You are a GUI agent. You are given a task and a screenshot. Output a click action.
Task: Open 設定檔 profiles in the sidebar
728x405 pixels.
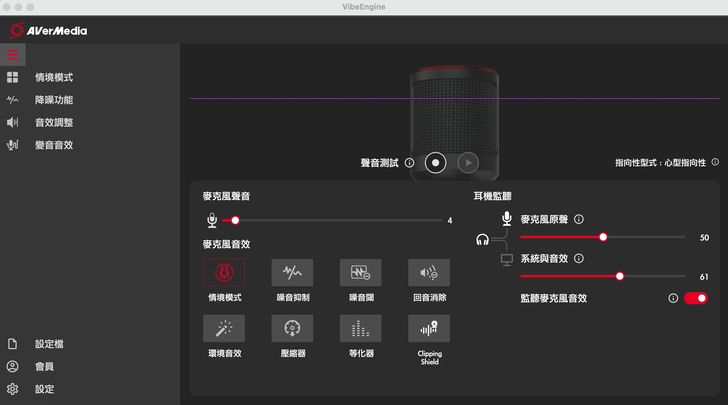coord(49,344)
